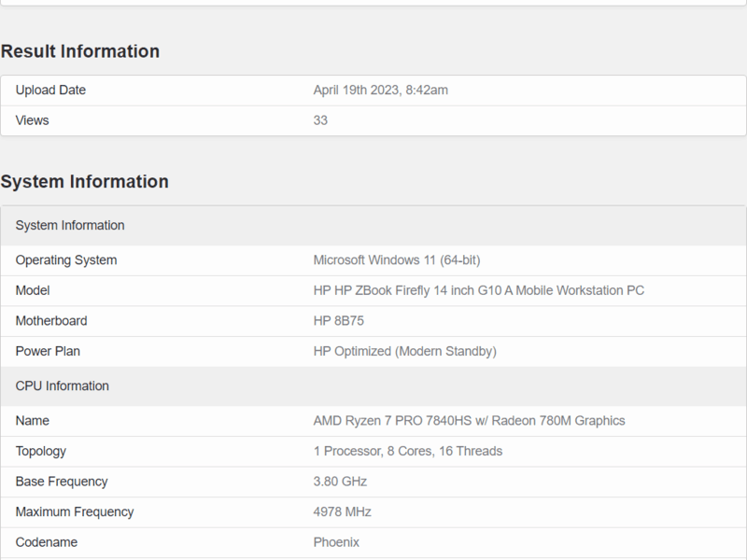The width and height of the screenshot is (747, 560).
Task: Select the CPU 'Name' label
Action: pos(33,421)
